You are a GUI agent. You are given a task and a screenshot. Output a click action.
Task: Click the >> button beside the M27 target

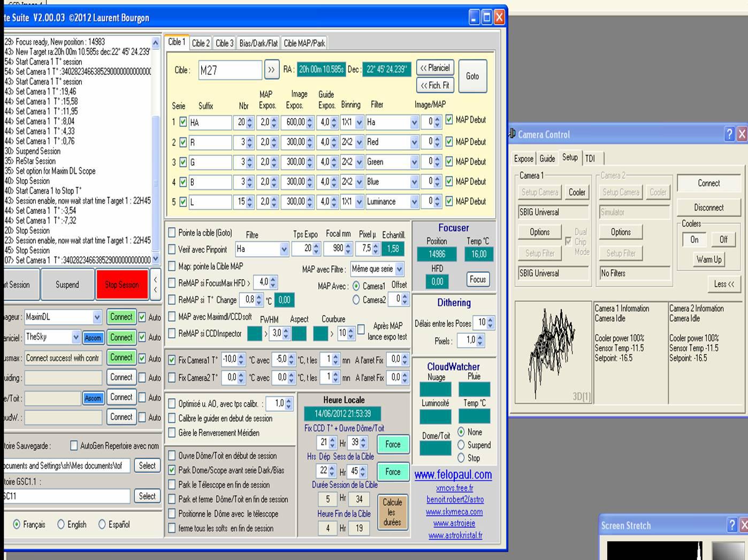point(271,70)
